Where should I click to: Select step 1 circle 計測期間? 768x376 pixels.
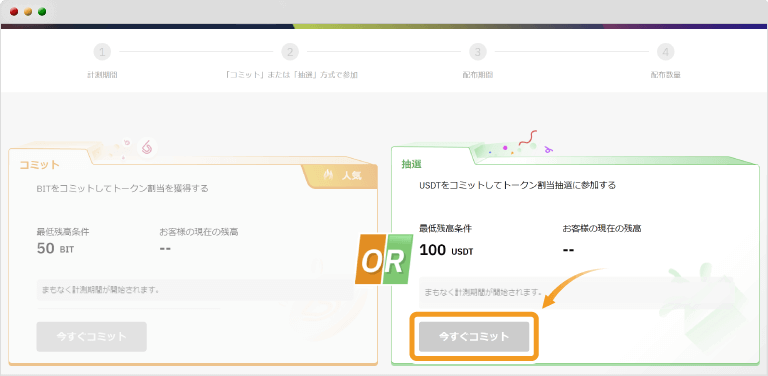[102, 52]
